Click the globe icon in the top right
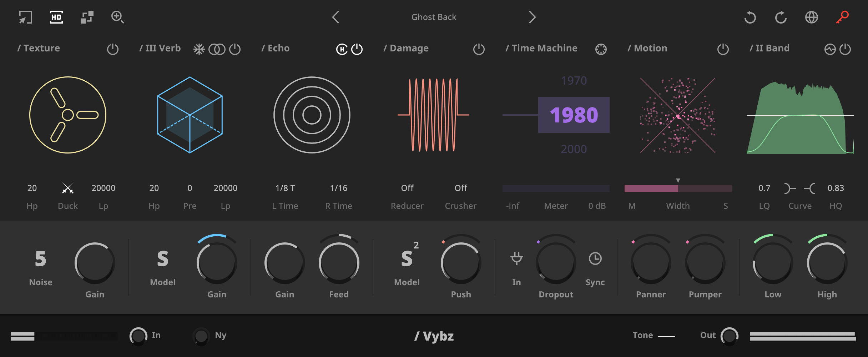 [x=812, y=17]
